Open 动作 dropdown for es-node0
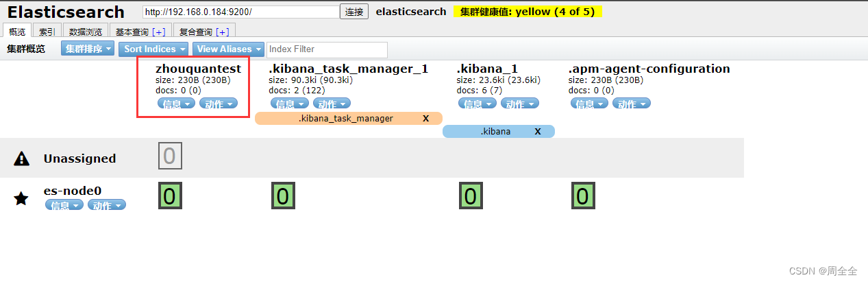 tap(107, 205)
